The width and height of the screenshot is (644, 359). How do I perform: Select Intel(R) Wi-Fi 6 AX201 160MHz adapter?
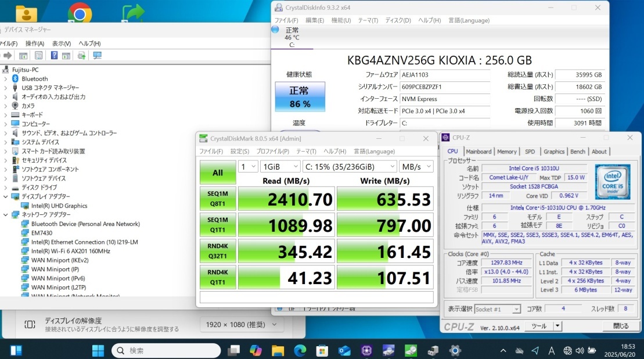pos(71,251)
